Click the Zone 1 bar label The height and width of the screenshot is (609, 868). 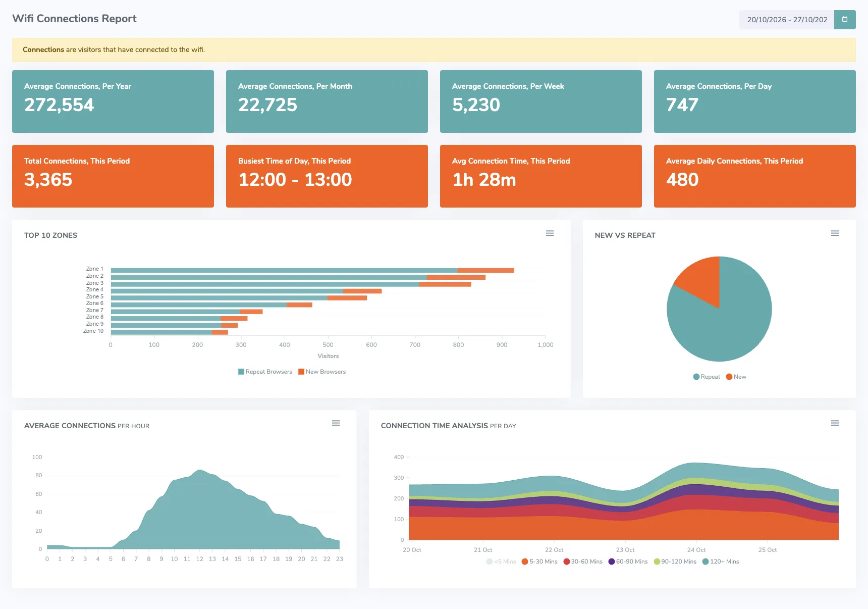point(94,269)
